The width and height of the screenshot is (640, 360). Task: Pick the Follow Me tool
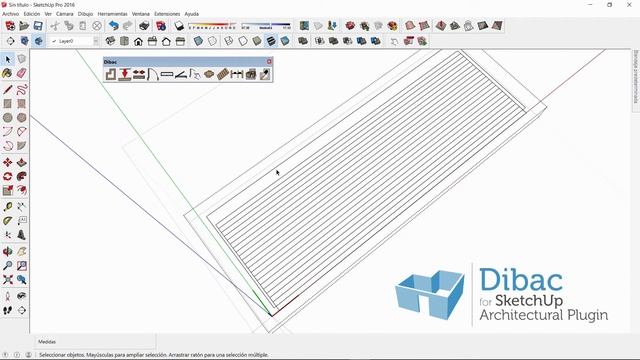pyautogui.click(x=21, y=176)
